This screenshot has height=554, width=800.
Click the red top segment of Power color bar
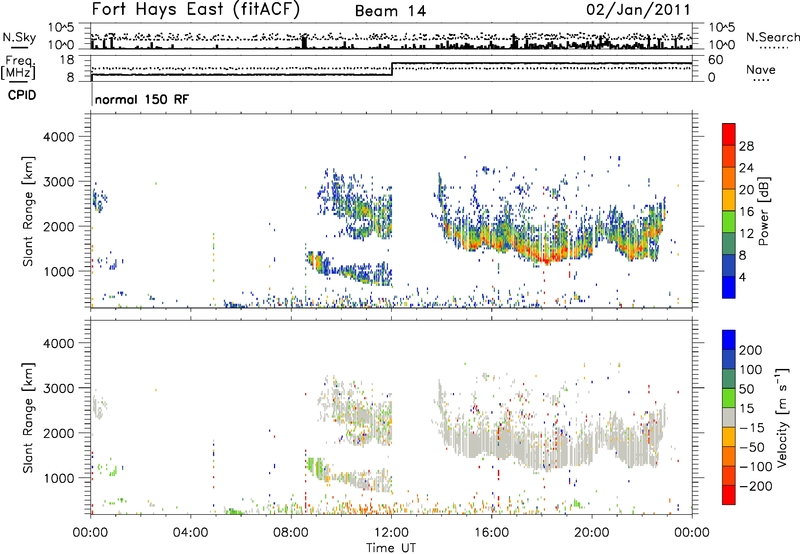pyautogui.click(x=729, y=134)
